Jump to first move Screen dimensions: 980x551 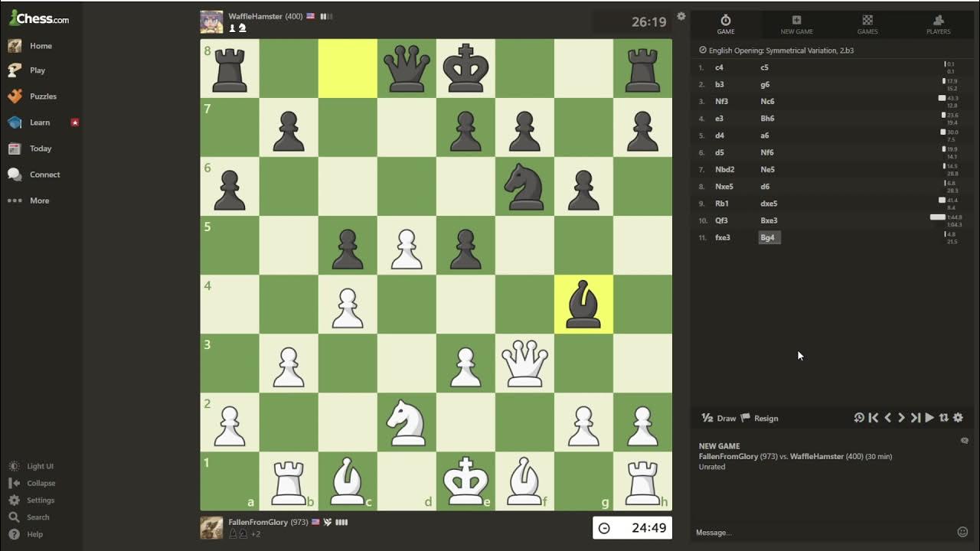[x=874, y=418]
